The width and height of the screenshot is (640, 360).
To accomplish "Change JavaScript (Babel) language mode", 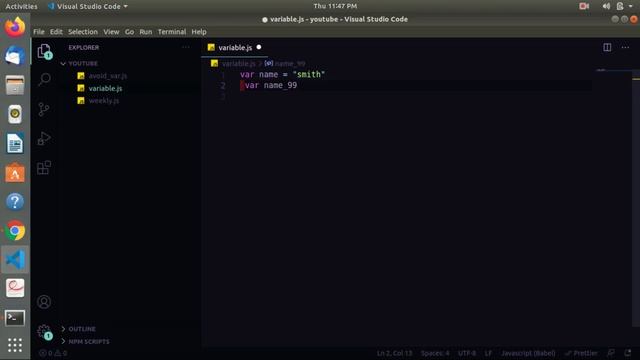I will 528,353.
